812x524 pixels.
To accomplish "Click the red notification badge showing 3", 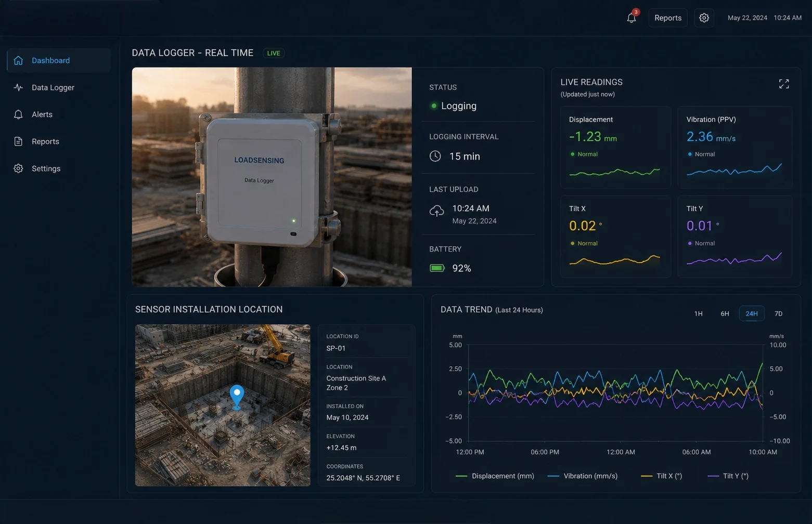I will coord(636,12).
